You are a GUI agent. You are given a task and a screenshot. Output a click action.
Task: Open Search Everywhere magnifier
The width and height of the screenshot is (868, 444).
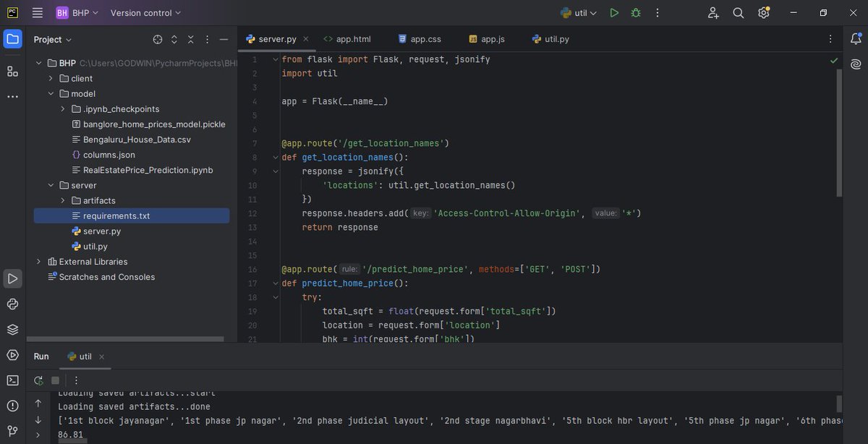click(739, 13)
